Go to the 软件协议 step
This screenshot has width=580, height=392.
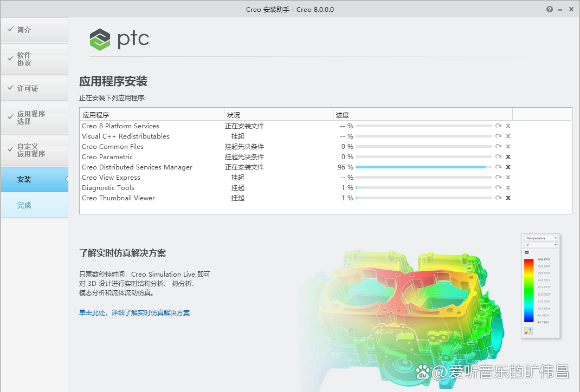34,59
